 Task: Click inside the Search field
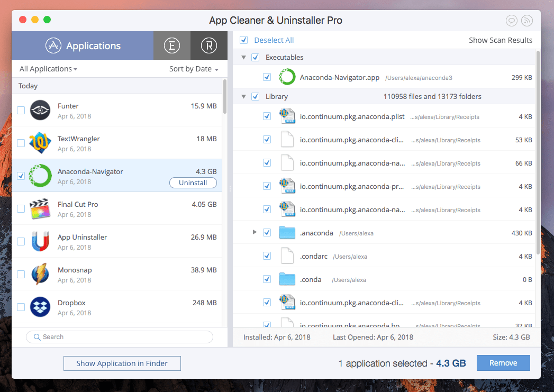[119, 337]
